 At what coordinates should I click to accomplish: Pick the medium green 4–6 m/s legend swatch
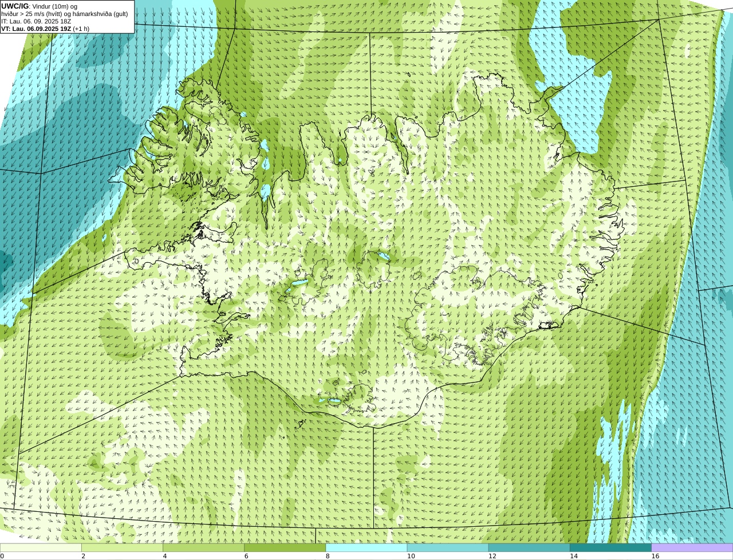click(203, 547)
